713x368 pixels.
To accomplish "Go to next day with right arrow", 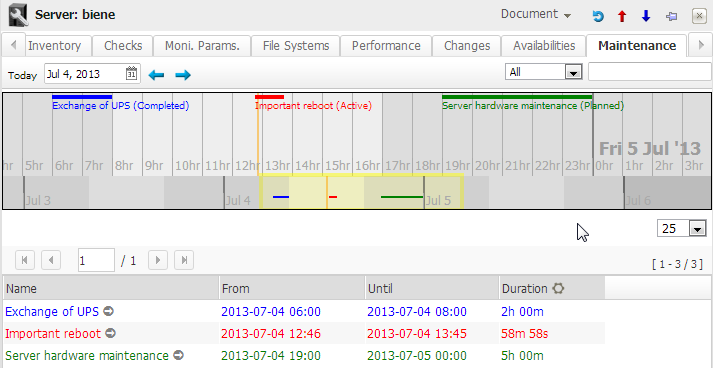I will coord(183,75).
